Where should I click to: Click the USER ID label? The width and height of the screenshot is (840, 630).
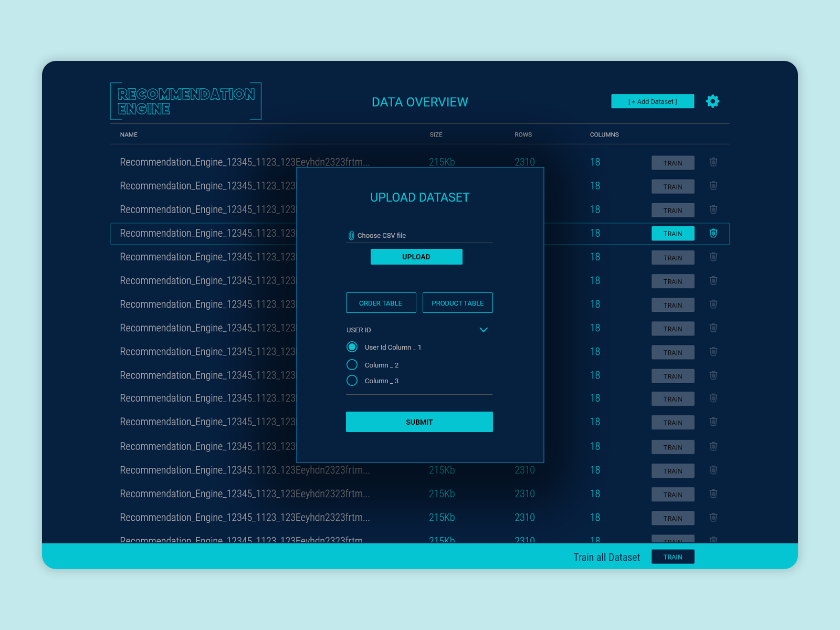359,330
